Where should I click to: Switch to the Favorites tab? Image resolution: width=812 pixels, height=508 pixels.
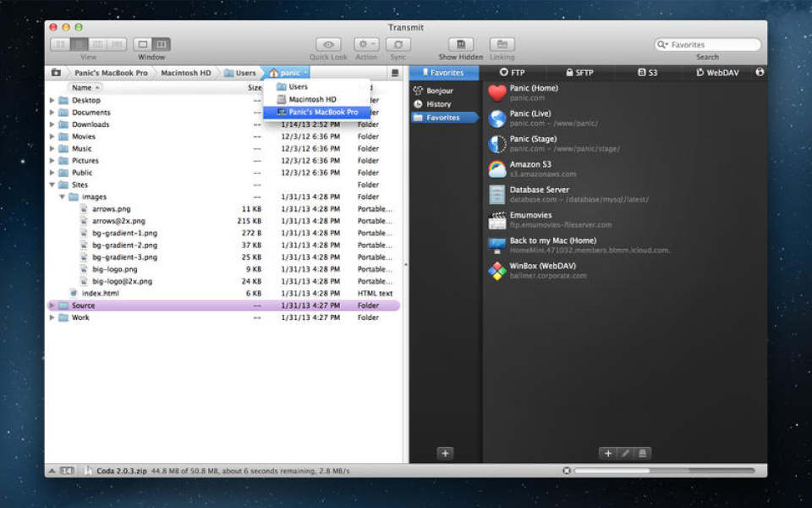pos(444,73)
